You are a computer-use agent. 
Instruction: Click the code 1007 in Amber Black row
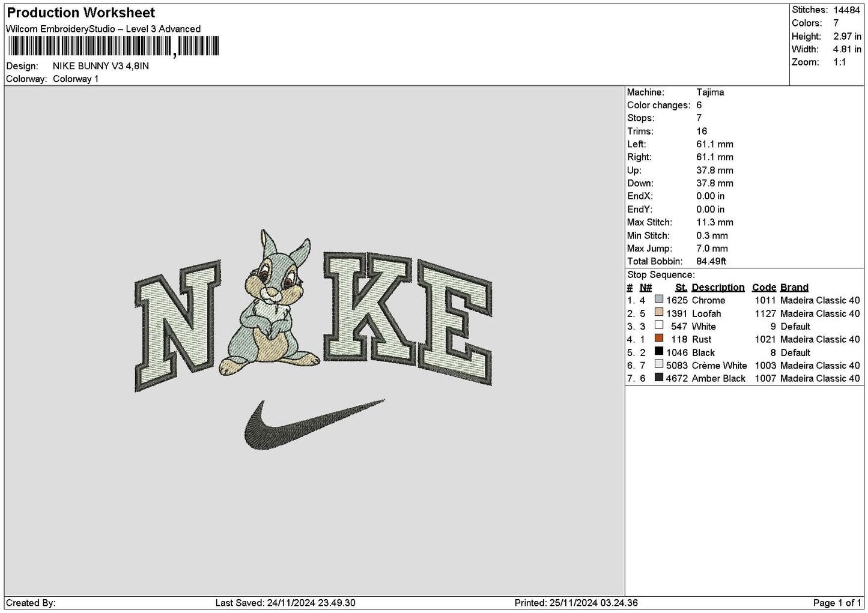[x=765, y=378]
